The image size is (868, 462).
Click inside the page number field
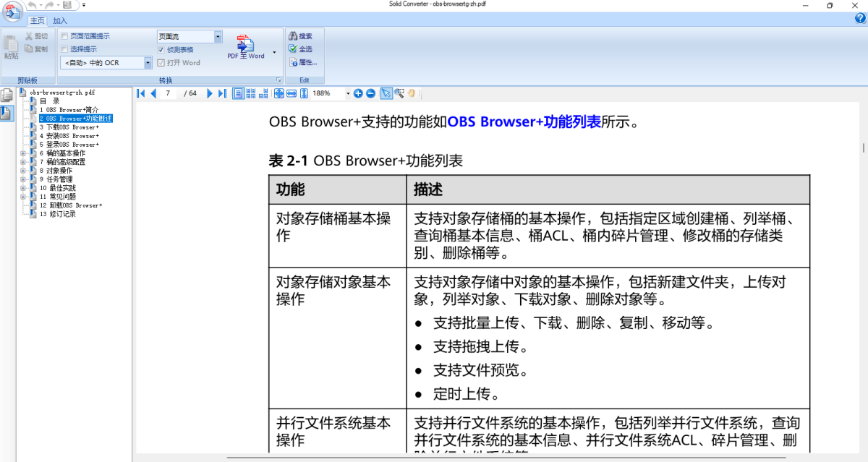click(167, 93)
